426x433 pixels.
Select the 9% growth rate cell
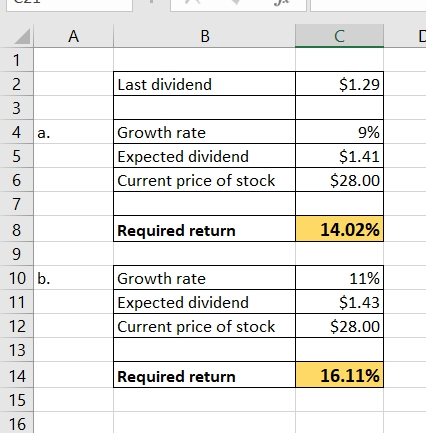[x=339, y=132]
